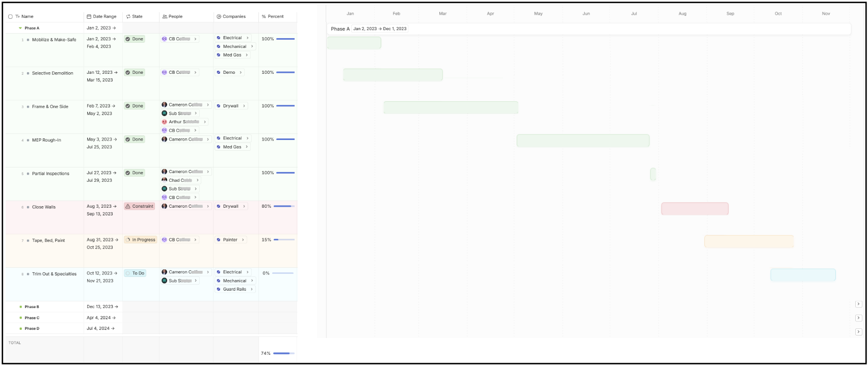Screen dimensions: 868x365
Task: Click the Name column header
Action: 28,17
